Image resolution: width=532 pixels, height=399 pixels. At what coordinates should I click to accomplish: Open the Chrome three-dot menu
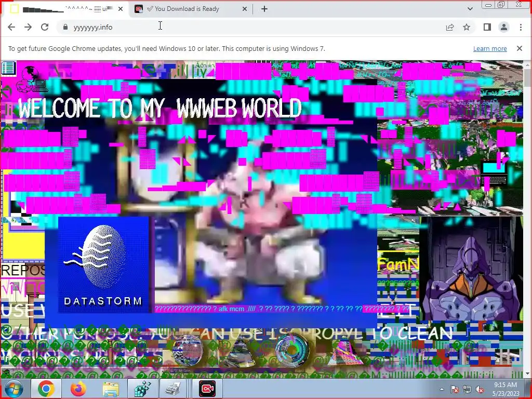pyautogui.click(x=521, y=27)
